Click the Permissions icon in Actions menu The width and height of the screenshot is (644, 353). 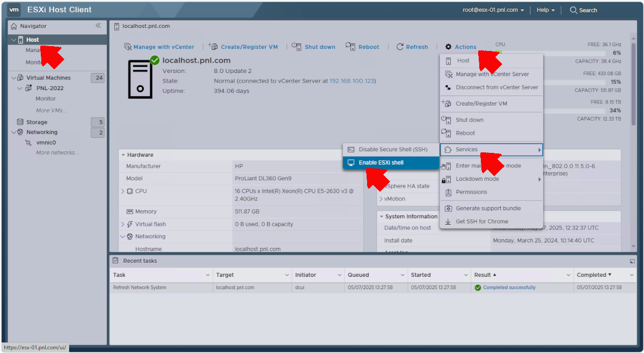[x=448, y=192]
